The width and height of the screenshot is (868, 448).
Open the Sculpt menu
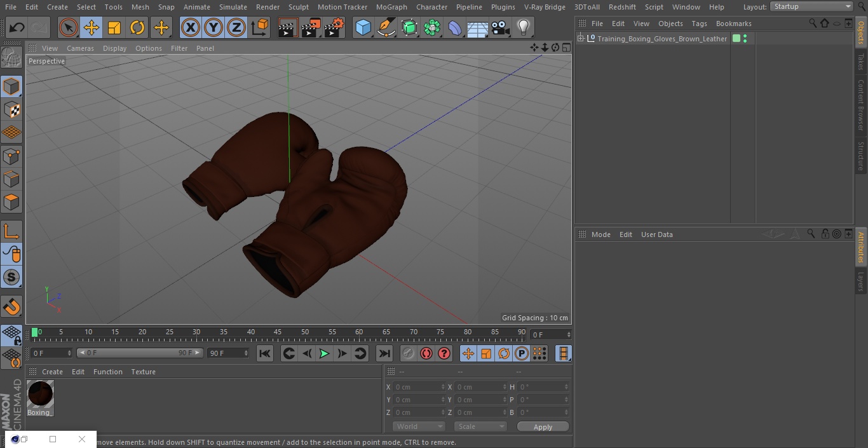298,7
